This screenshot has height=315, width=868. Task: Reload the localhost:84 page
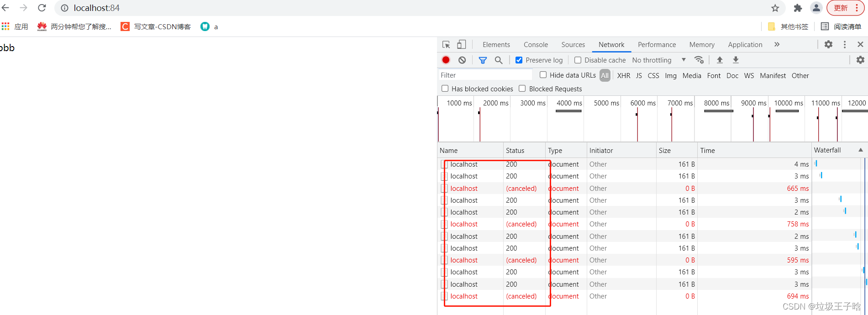[42, 8]
